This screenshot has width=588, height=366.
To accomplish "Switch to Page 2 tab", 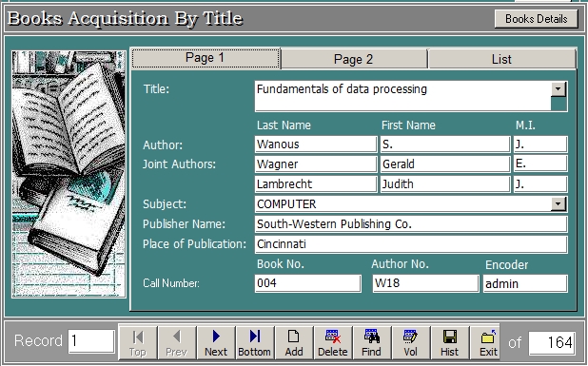I will click(x=354, y=59).
